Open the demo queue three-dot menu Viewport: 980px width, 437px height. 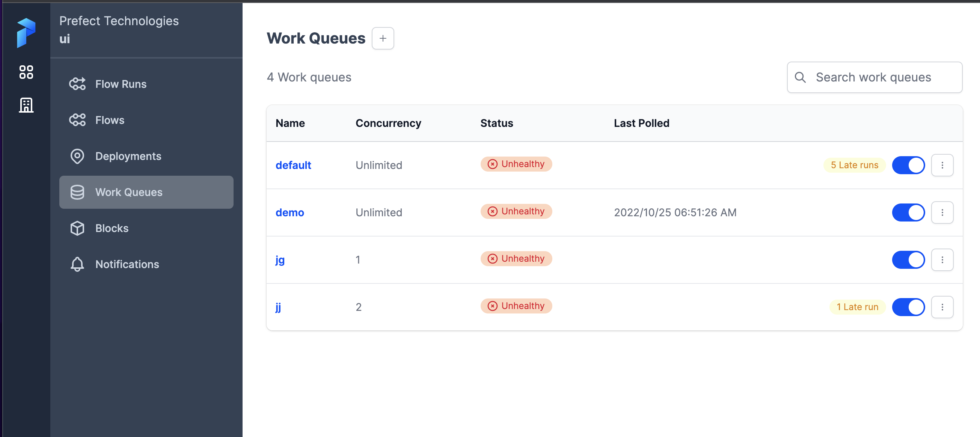(x=942, y=212)
